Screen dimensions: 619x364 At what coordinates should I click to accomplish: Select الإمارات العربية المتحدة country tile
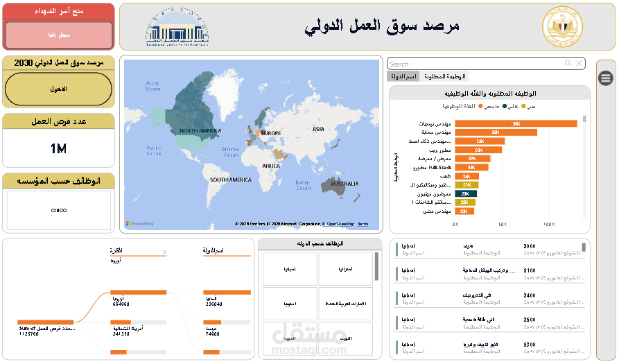tap(345, 304)
